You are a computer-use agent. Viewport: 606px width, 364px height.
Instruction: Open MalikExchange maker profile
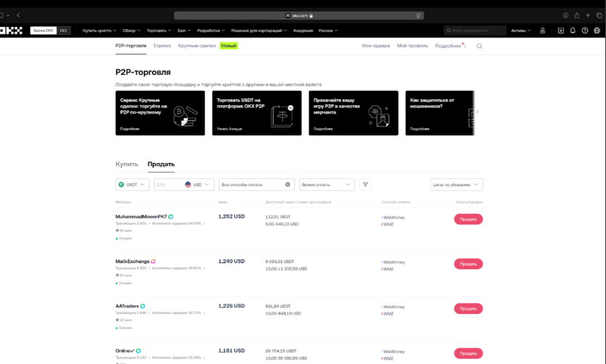[x=132, y=261]
